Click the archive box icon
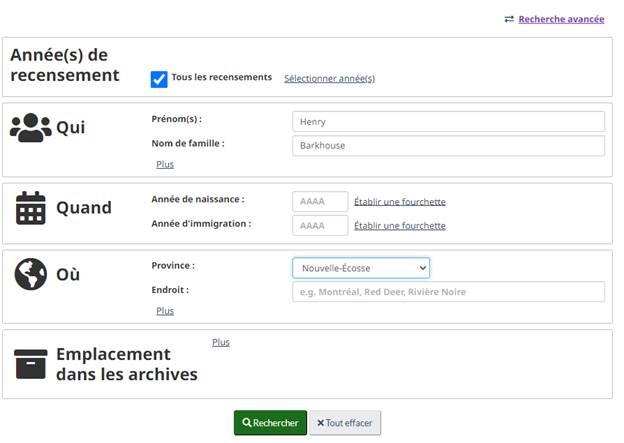624x443 pixels. click(31, 364)
